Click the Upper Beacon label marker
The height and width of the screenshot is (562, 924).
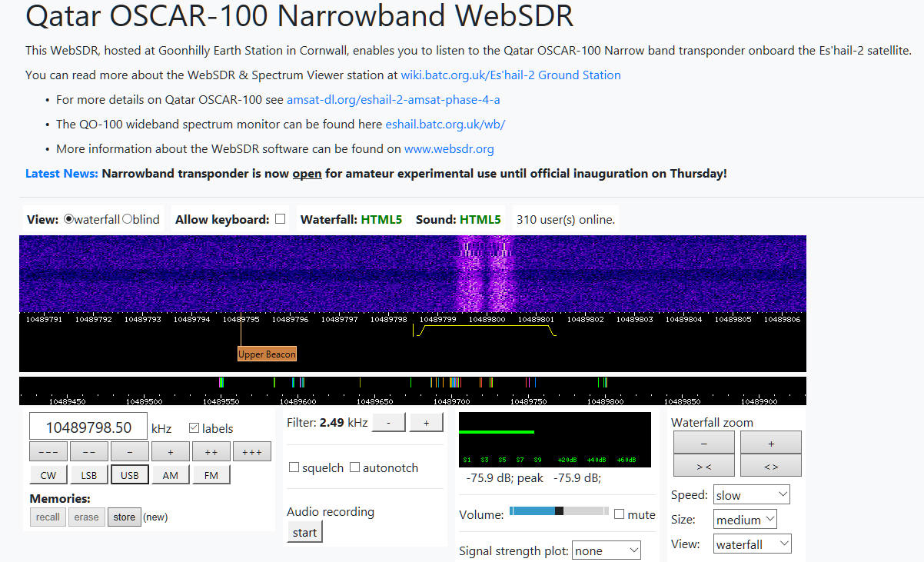(267, 354)
